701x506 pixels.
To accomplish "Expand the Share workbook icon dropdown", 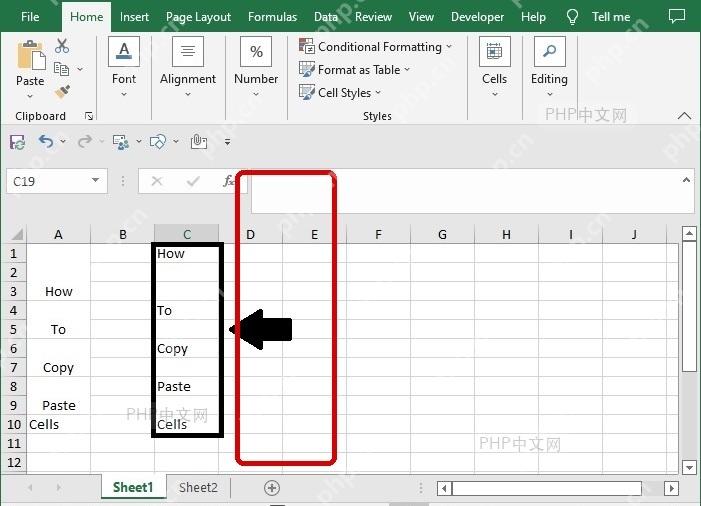I will pos(139,141).
